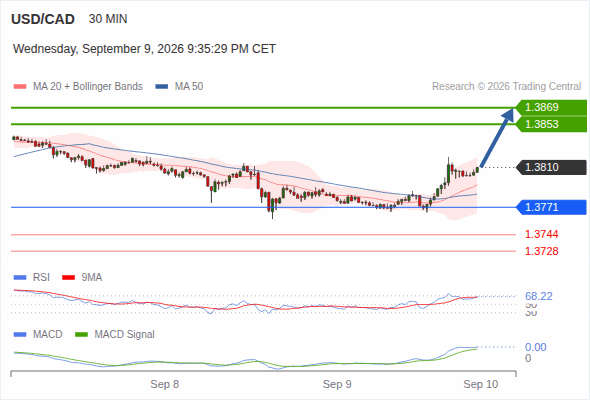Click the 1.3810 current price tag
The image size is (590, 400).
(x=551, y=167)
